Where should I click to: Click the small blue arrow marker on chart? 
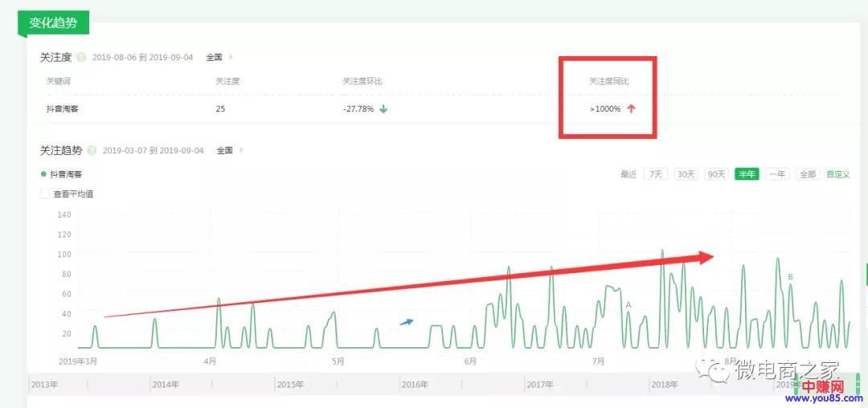tap(407, 322)
